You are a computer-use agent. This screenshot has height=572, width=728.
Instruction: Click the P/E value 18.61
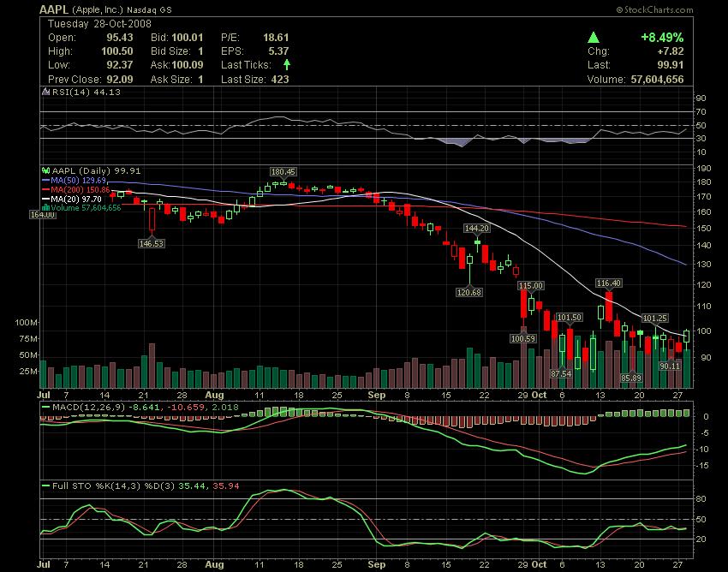pyautogui.click(x=276, y=38)
